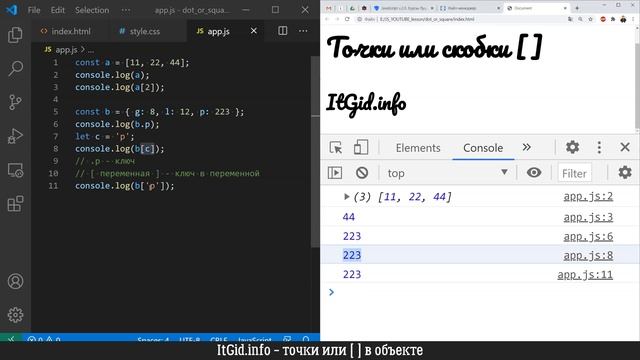Open the Extensions view
The width and height of the screenshot is (640, 360).
15,204
